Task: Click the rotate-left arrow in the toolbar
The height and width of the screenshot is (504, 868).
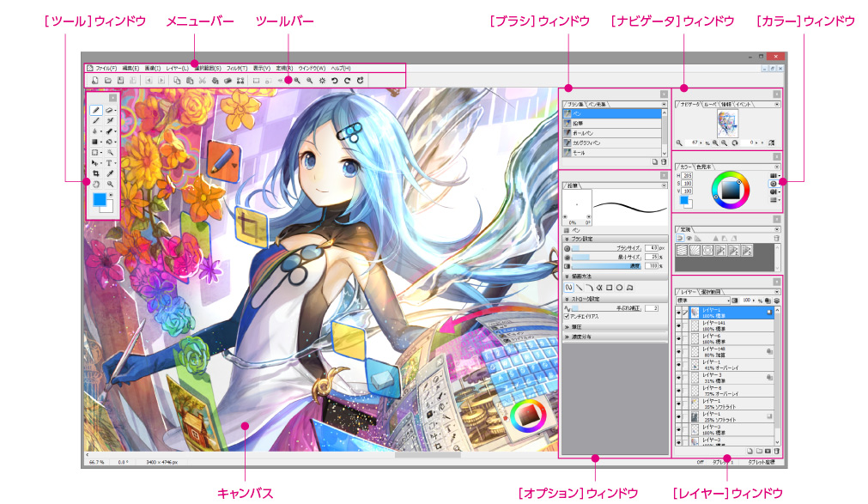Action: click(x=334, y=81)
